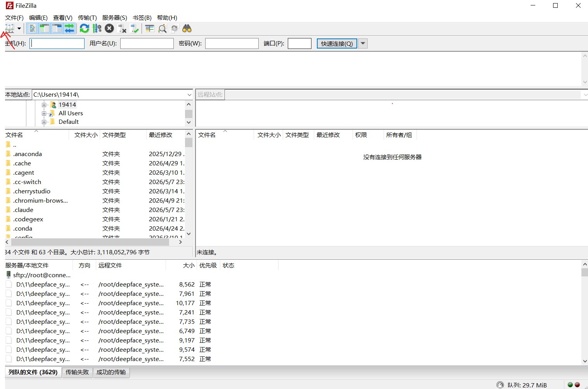
Task: Open the 查看(V) menu
Action: point(63,18)
